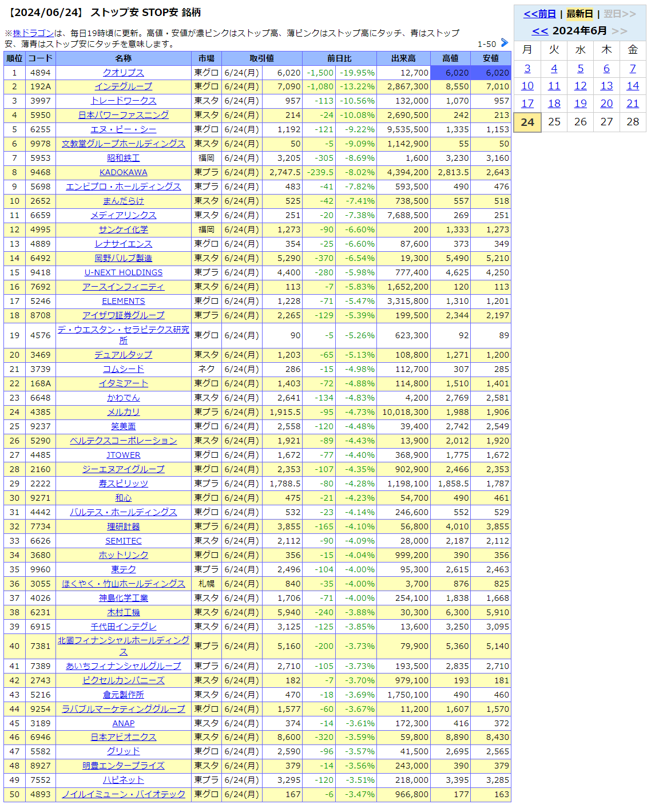Screen dimensions: 647x812
Task: Open the ELEMENTS stock link
Action: coord(124,301)
